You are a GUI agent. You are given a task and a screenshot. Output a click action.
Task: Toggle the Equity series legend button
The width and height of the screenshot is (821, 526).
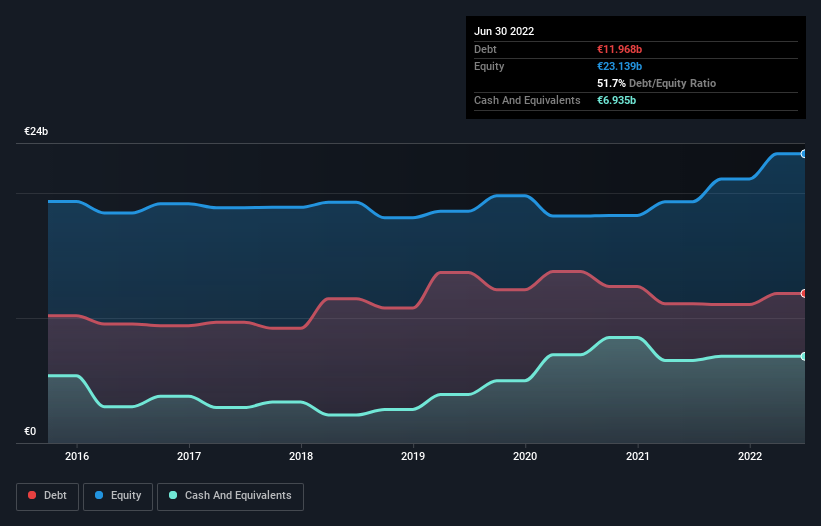118,496
